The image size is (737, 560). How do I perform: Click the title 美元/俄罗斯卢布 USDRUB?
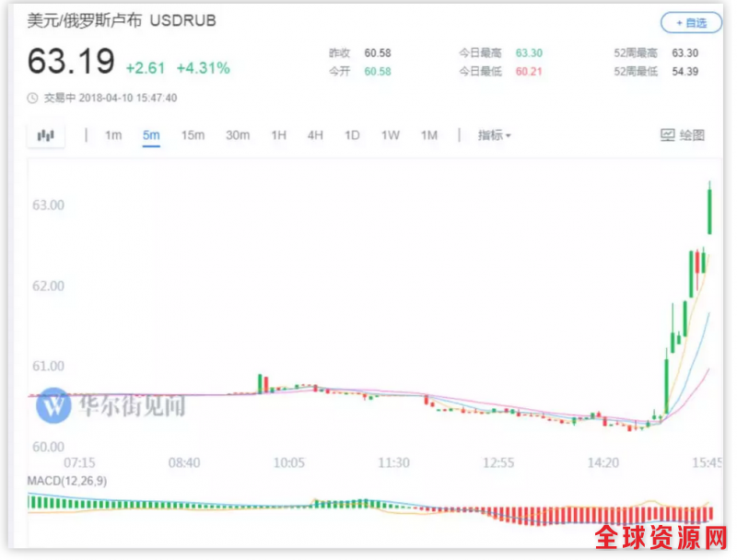click(122, 20)
